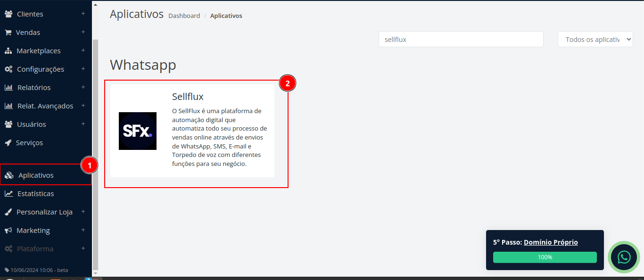Select Aplicativos in the sidebar menu
Viewport: 644px width, 280px height.
click(36, 175)
